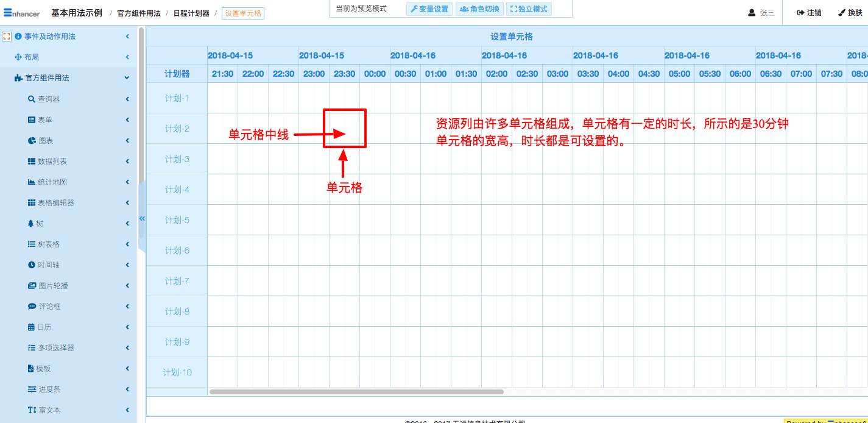Click the pie chart icon beside 图表
Image resolution: width=868 pixels, height=423 pixels.
point(32,141)
